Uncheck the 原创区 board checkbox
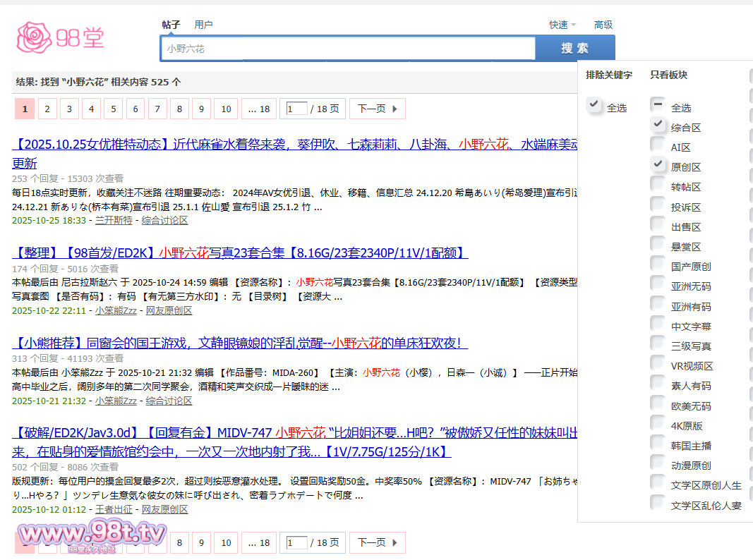The height and width of the screenshot is (560, 753). (x=658, y=166)
